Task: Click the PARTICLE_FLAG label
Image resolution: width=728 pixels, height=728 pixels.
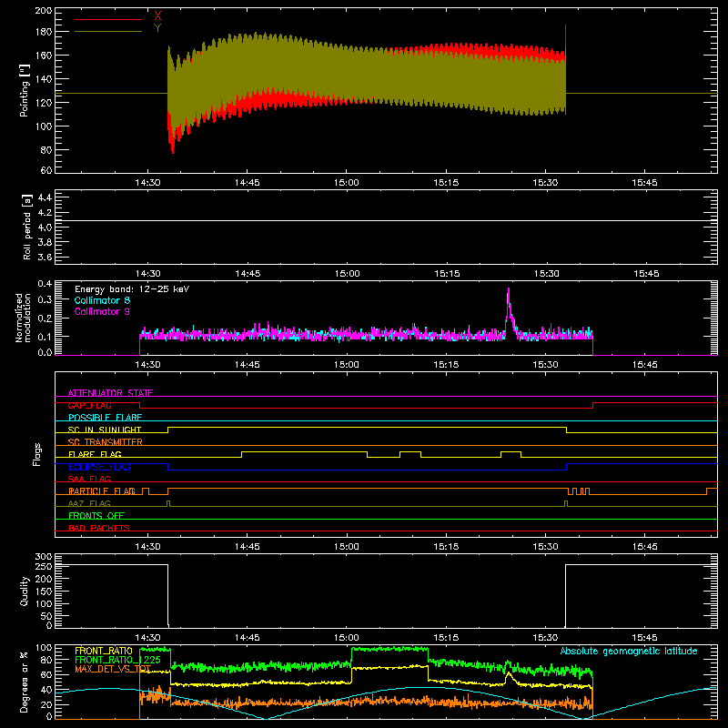Action: pyautogui.click(x=102, y=490)
